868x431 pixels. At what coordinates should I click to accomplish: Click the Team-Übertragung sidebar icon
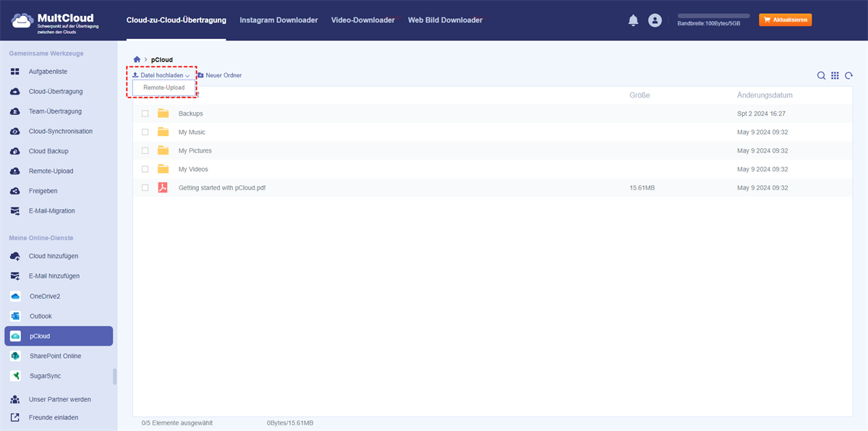[x=14, y=111]
